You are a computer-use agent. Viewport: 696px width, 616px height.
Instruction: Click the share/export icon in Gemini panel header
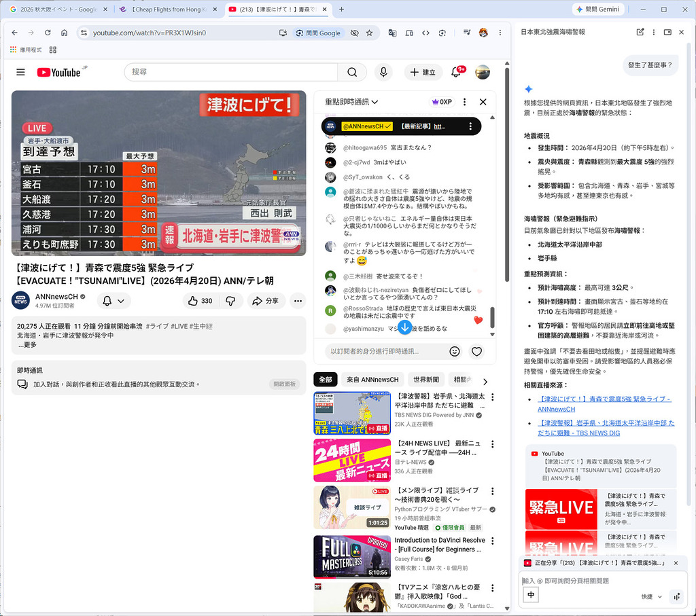click(x=640, y=32)
